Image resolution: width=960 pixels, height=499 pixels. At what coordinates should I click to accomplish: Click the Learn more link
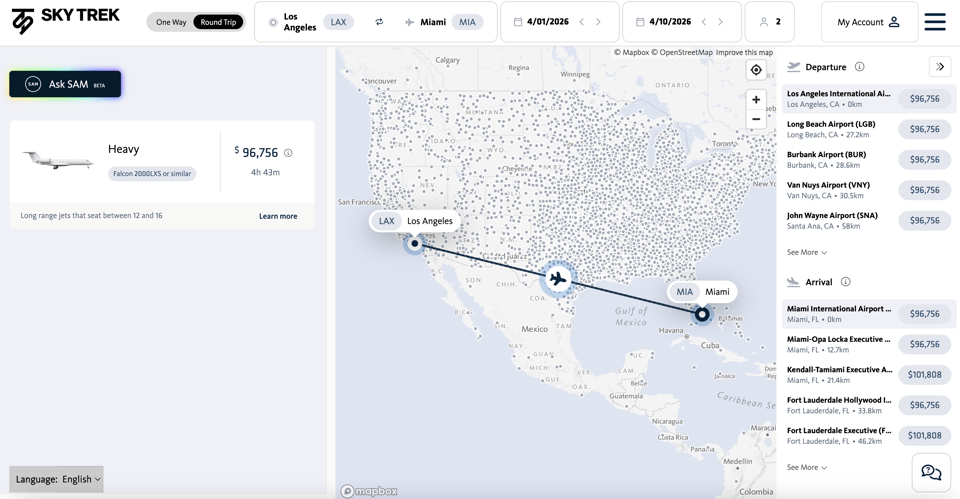click(x=278, y=216)
